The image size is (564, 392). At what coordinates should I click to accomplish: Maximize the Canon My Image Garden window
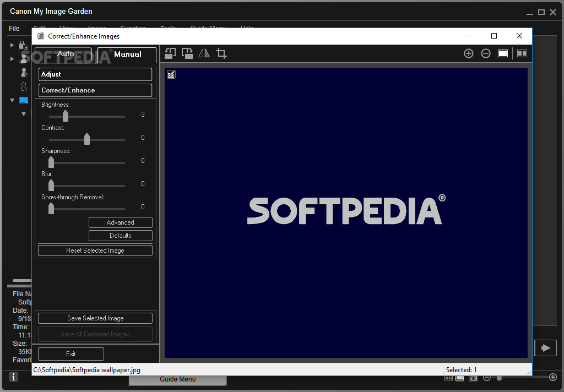pyautogui.click(x=541, y=12)
